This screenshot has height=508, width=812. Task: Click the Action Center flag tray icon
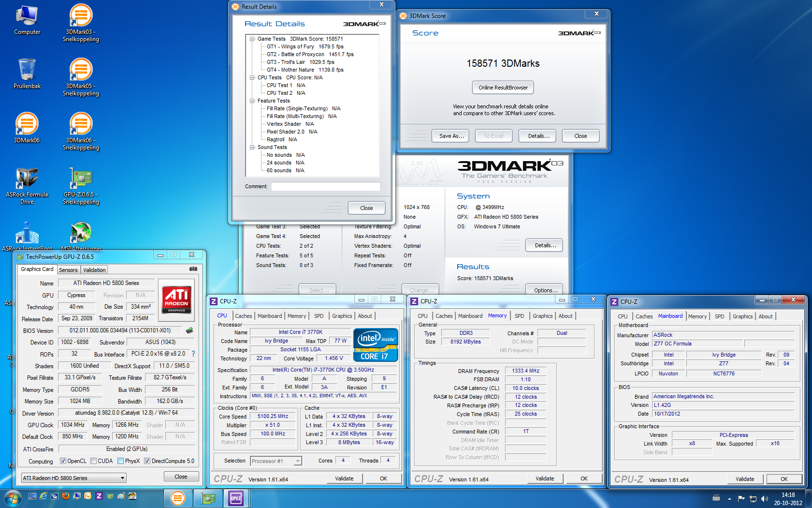741,499
